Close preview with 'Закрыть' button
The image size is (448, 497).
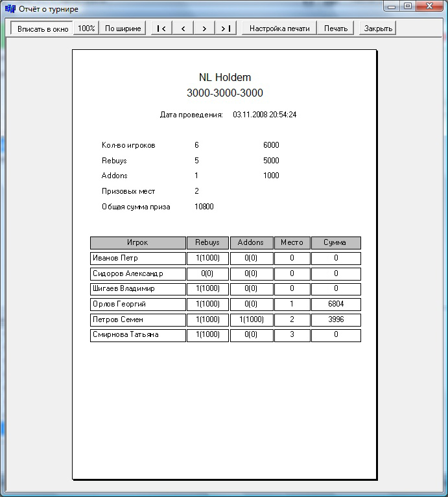[377, 29]
